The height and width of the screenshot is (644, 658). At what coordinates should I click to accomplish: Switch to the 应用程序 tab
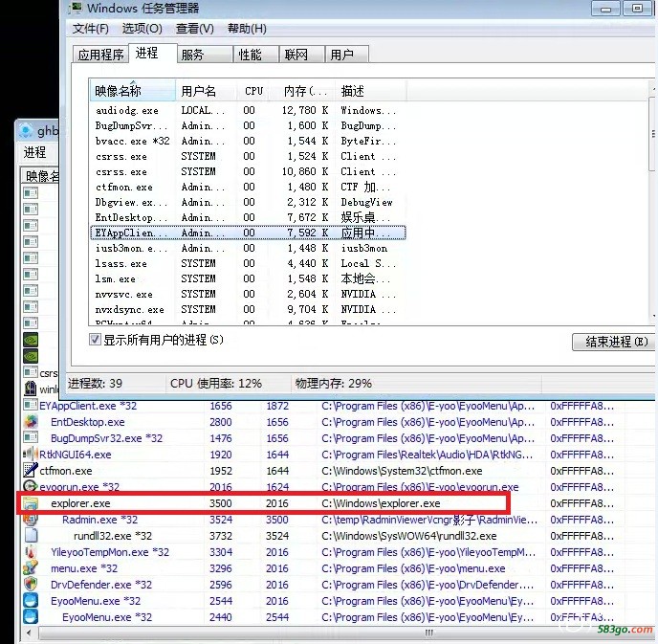tap(100, 55)
